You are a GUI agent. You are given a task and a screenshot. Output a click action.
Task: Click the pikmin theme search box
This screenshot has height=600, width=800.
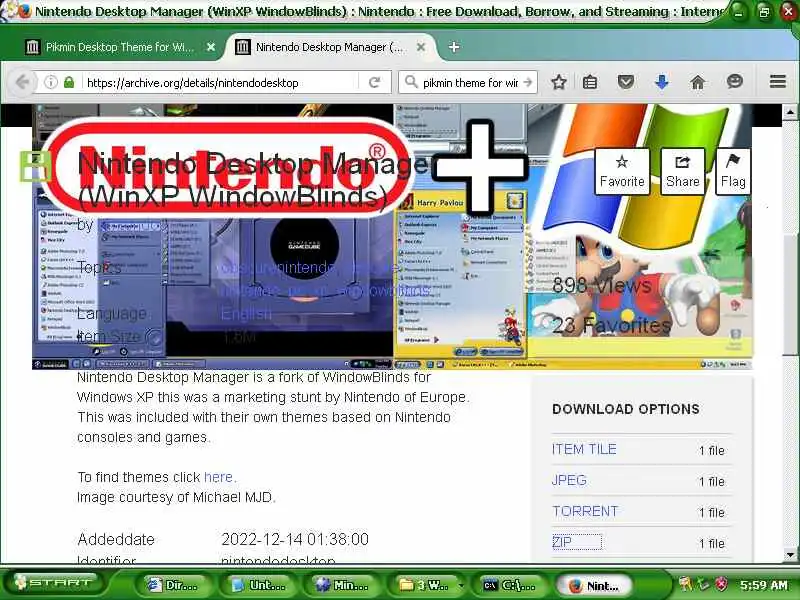(470, 83)
